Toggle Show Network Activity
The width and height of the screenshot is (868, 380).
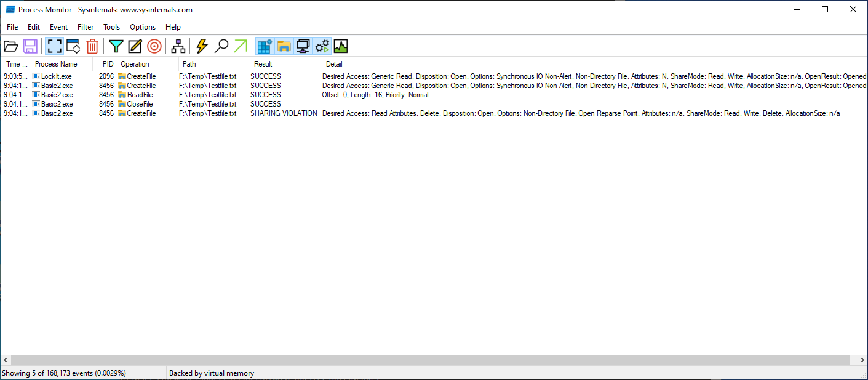pyautogui.click(x=303, y=46)
